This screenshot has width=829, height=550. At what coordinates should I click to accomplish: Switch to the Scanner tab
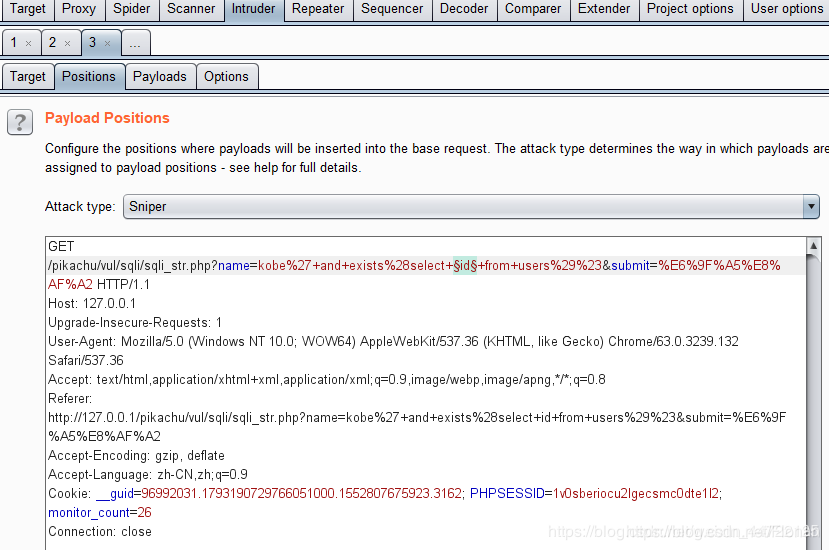(x=191, y=9)
